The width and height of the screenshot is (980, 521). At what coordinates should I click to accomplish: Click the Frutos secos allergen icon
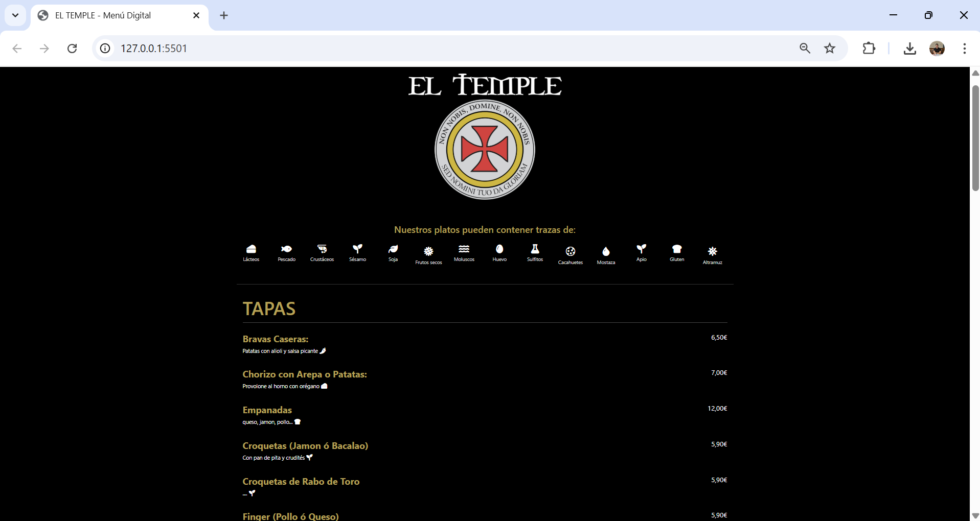pos(428,251)
